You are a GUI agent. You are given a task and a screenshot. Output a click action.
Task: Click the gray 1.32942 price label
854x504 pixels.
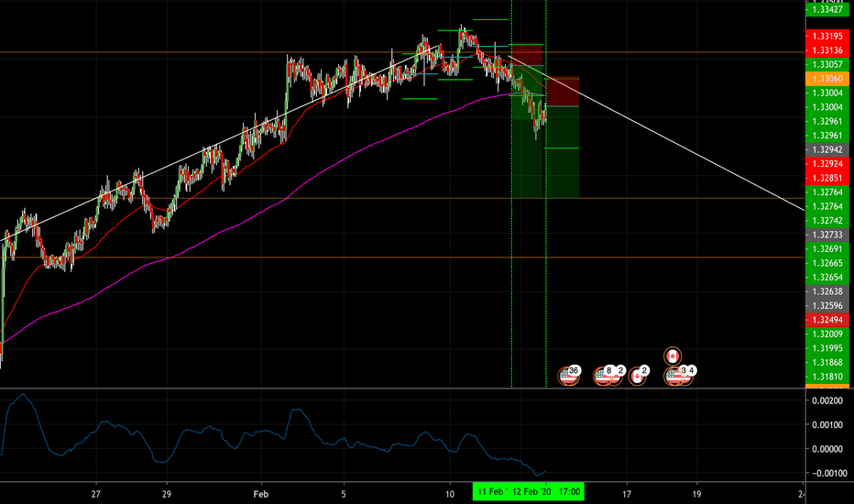pyautogui.click(x=827, y=149)
